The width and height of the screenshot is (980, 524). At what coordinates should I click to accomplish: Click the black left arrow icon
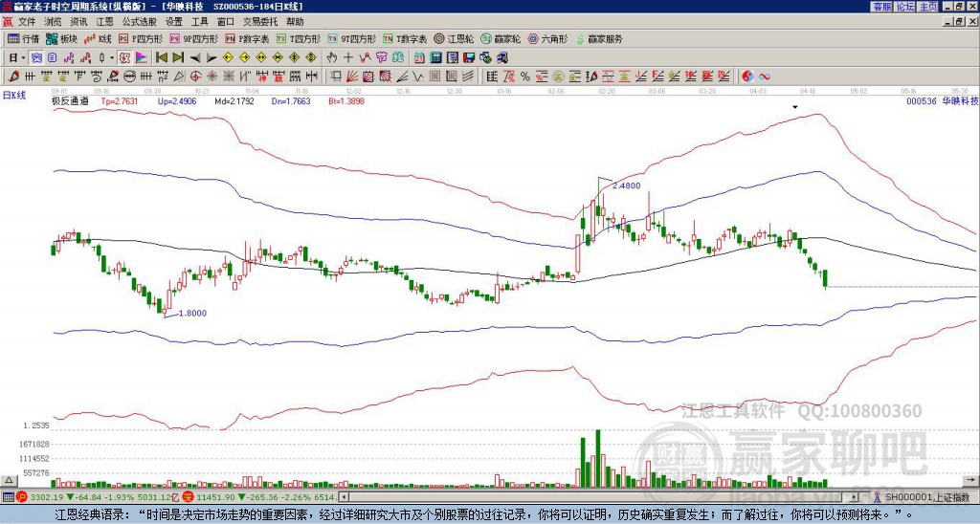[x=195, y=58]
